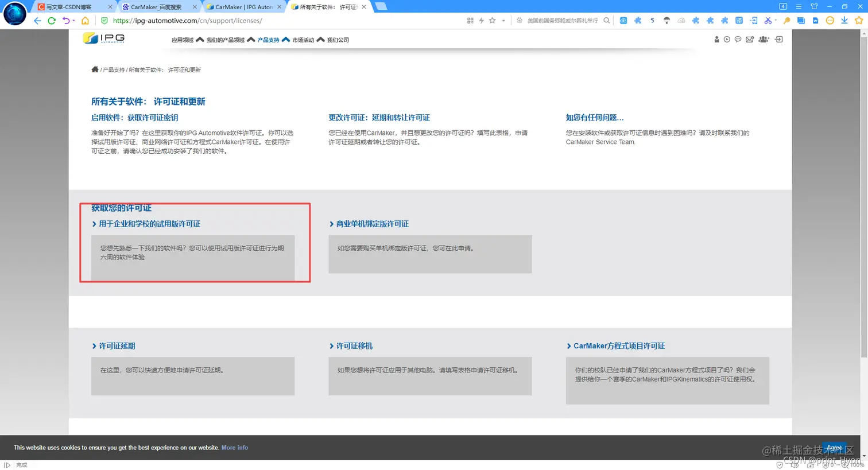Close the CarMaker_百度搜索 tab

pos(195,7)
